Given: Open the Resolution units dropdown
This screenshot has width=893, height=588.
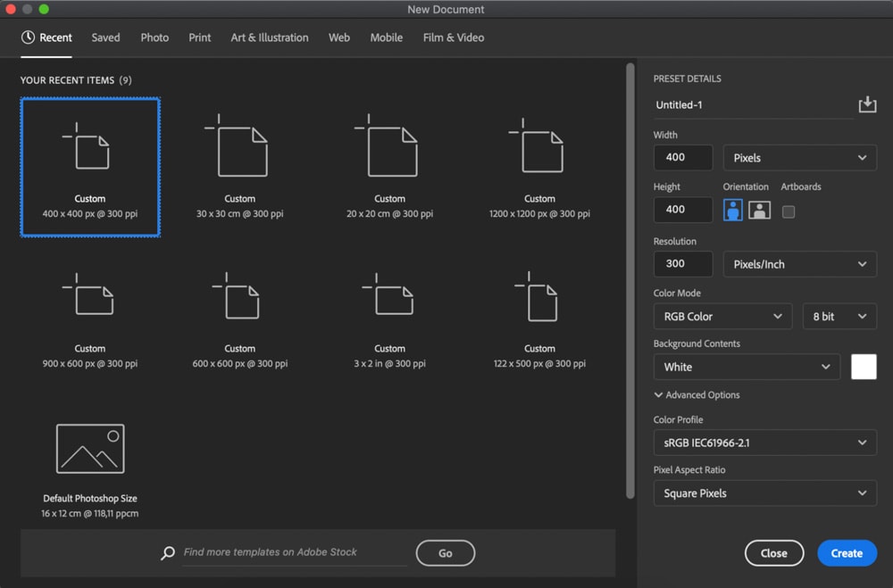Looking at the screenshot, I should click(799, 264).
